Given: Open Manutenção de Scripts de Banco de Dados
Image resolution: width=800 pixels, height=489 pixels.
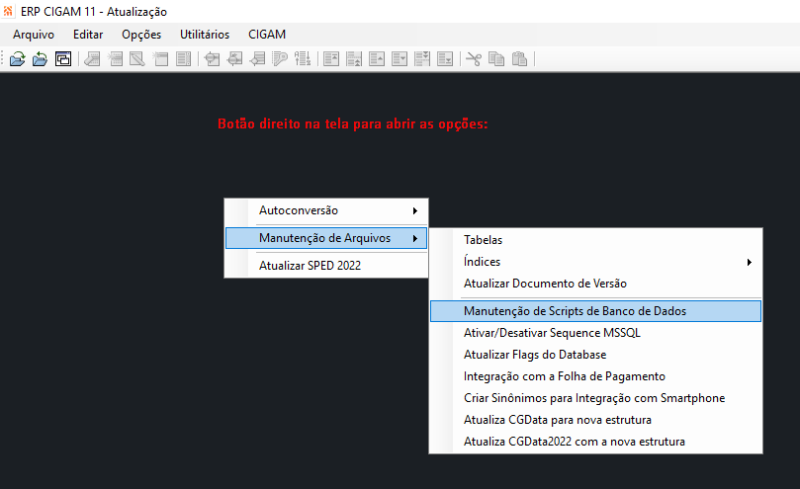Looking at the screenshot, I should (595, 311).
